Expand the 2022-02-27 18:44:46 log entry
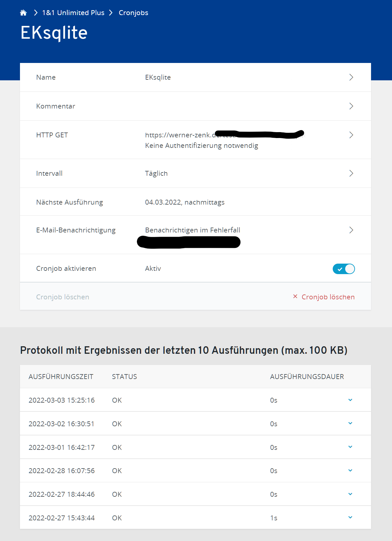Viewport: 392px width, 541px height. tap(350, 494)
